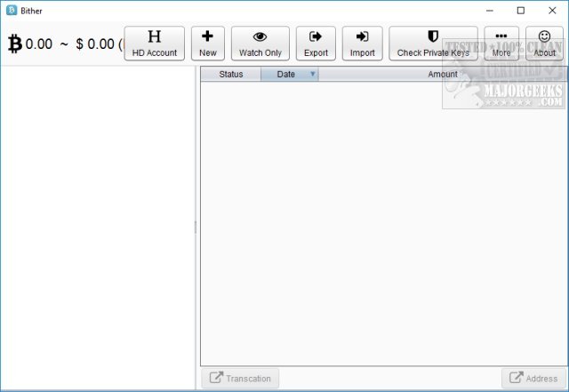Open the Watch Only eye button
Image resolution: width=569 pixels, height=392 pixels.
click(260, 44)
